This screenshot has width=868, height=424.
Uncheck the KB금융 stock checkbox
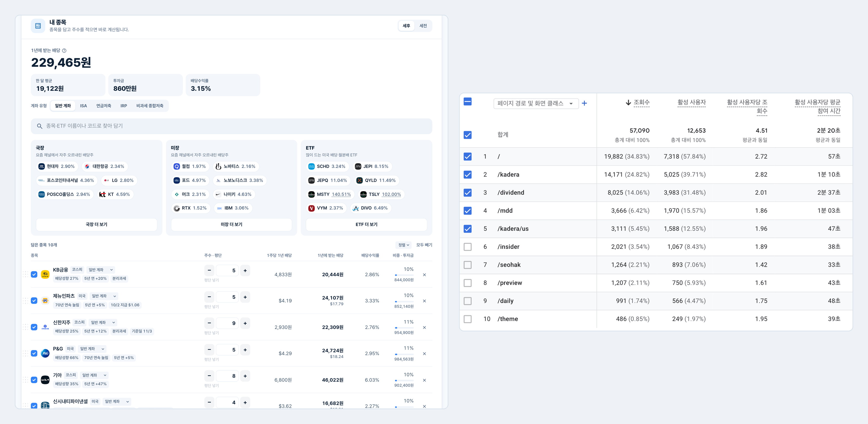click(x=34, y=274)
